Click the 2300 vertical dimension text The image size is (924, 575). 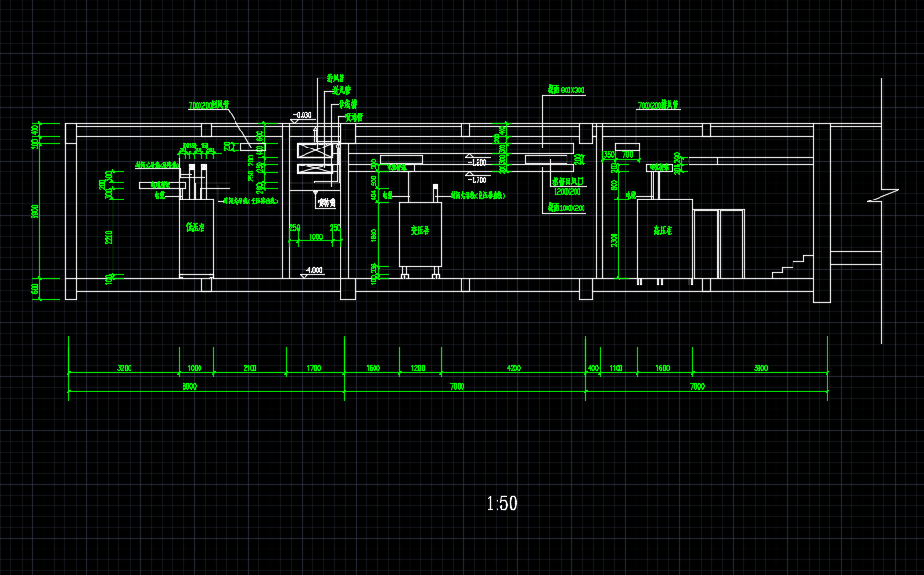click(108, 236)
